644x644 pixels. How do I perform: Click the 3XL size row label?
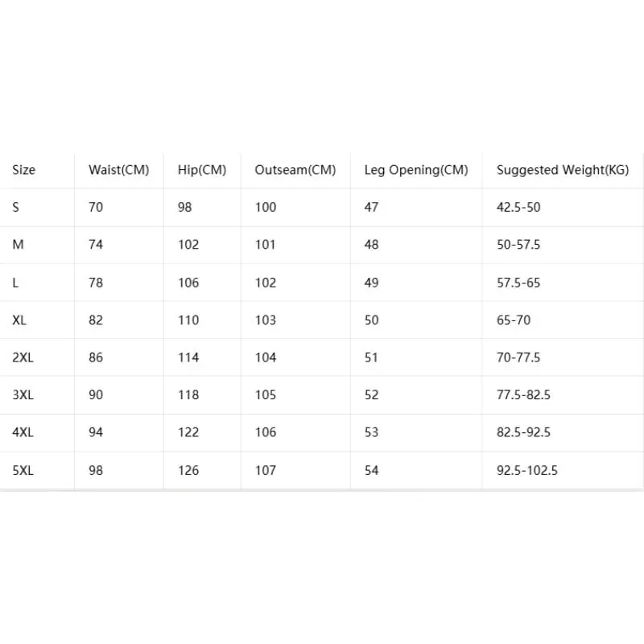click(23, 394)
